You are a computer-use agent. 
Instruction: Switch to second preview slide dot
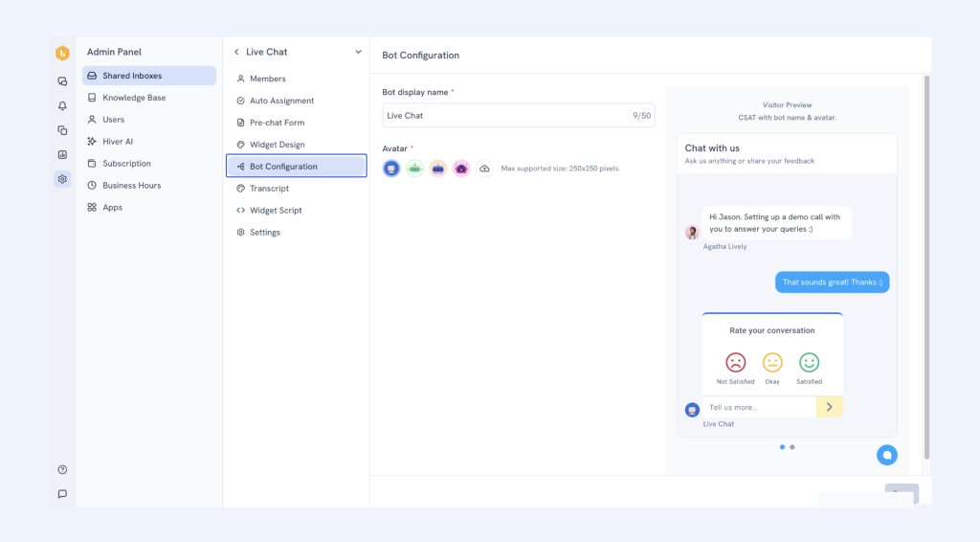[792, 447]
